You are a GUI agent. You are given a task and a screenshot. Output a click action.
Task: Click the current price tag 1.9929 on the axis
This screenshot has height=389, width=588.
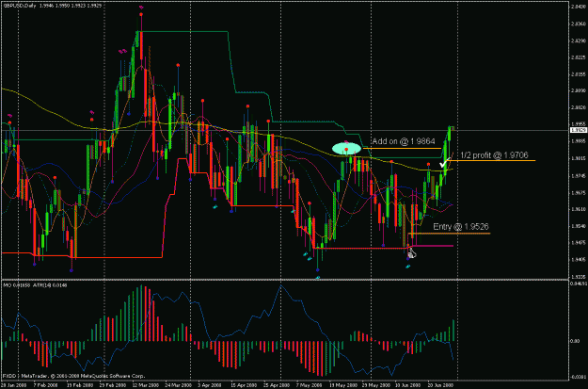pyautogui.click(x=579, y=130)
